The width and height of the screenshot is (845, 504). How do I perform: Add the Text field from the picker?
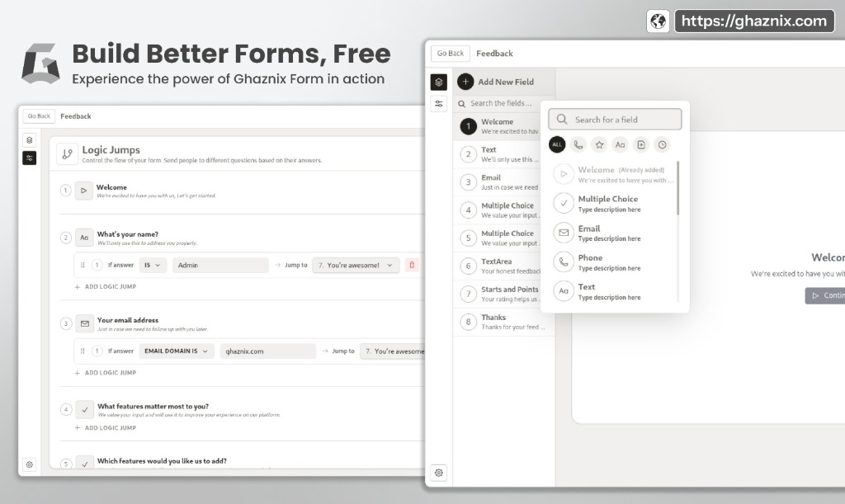coord(614,291)
